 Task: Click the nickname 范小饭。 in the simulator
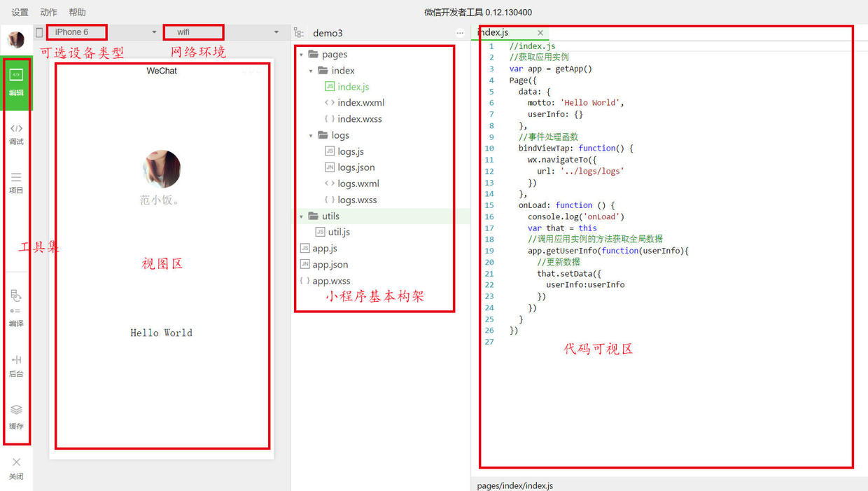161,200
